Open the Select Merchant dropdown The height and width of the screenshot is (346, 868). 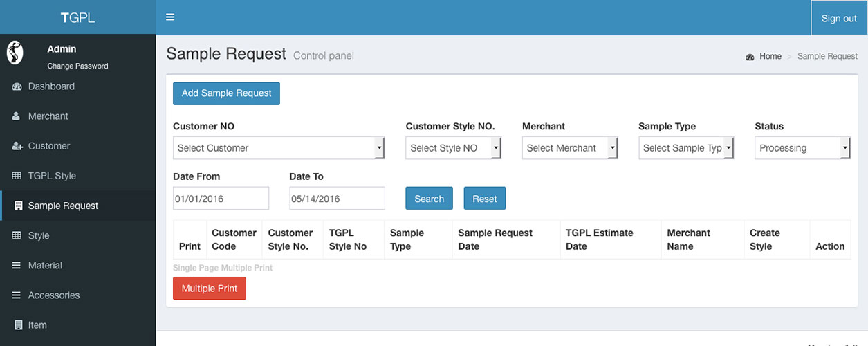(x=569, y=148)
